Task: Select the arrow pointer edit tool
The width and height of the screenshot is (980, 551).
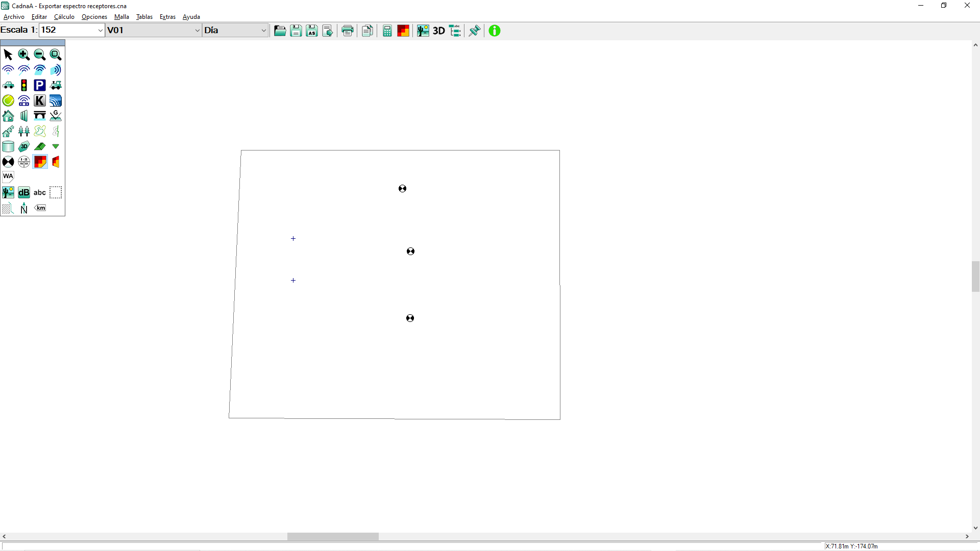Action: (8, 55)
